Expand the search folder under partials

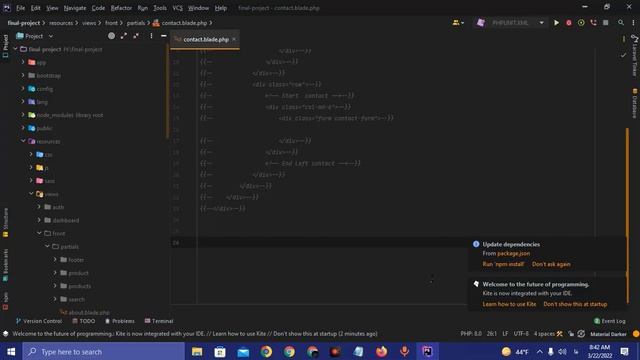(55, 299)
